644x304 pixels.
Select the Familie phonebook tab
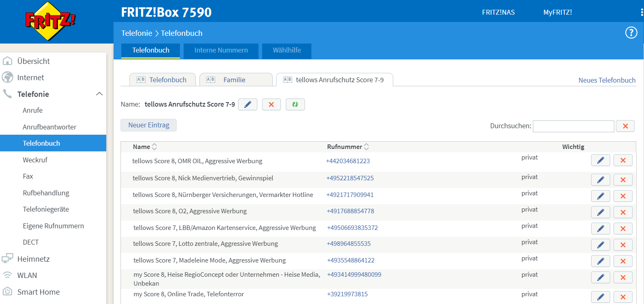point(234,80)
